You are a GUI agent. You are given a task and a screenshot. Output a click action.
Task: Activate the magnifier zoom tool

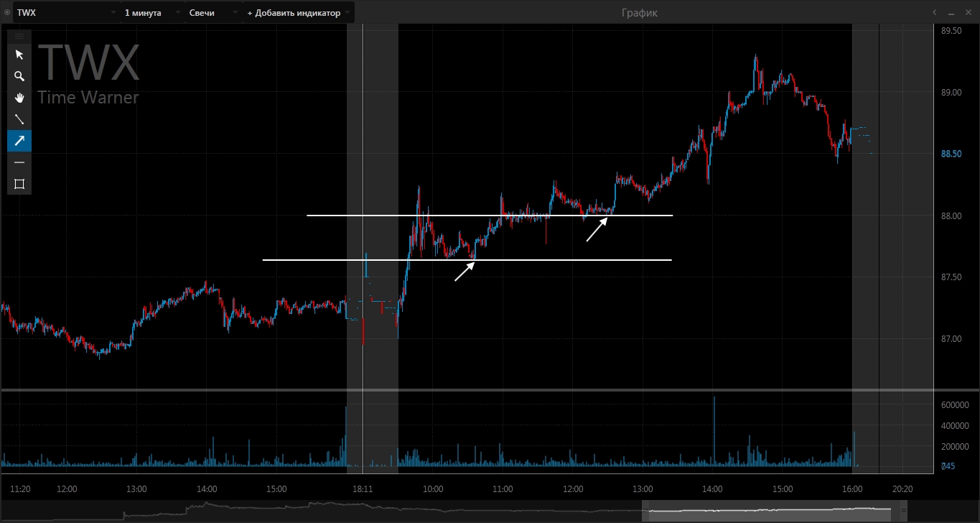tap(19, 76)
